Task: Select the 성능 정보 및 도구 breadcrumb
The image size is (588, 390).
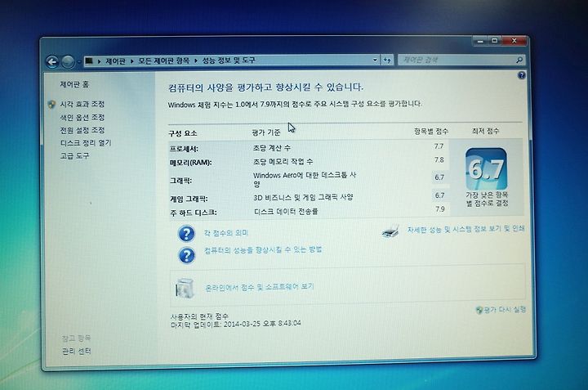Action: [229, 60]
